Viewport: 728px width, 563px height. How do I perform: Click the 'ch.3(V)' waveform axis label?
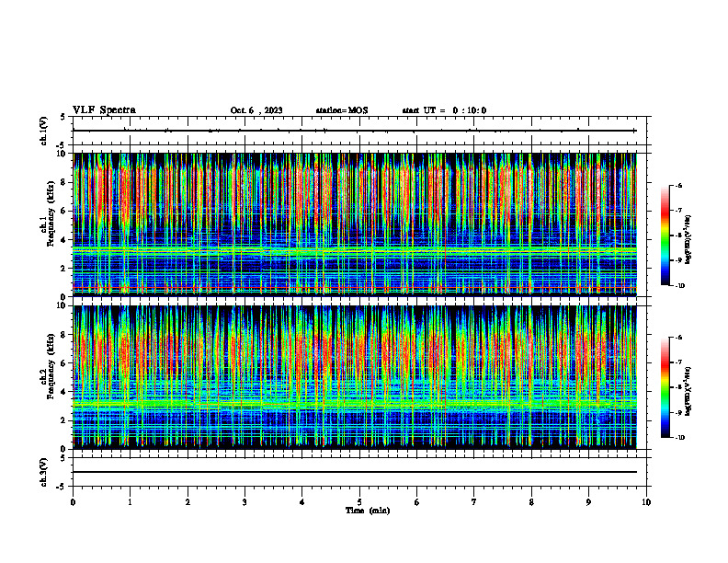44,472
